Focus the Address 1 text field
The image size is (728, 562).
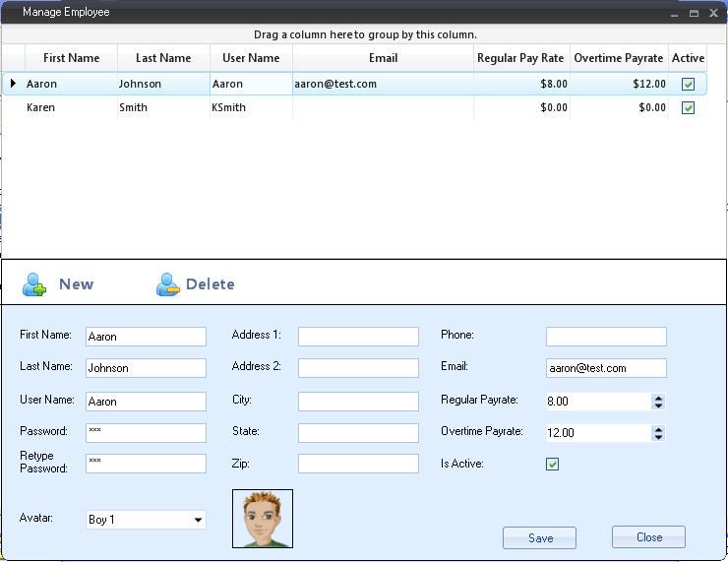[358, 337]
